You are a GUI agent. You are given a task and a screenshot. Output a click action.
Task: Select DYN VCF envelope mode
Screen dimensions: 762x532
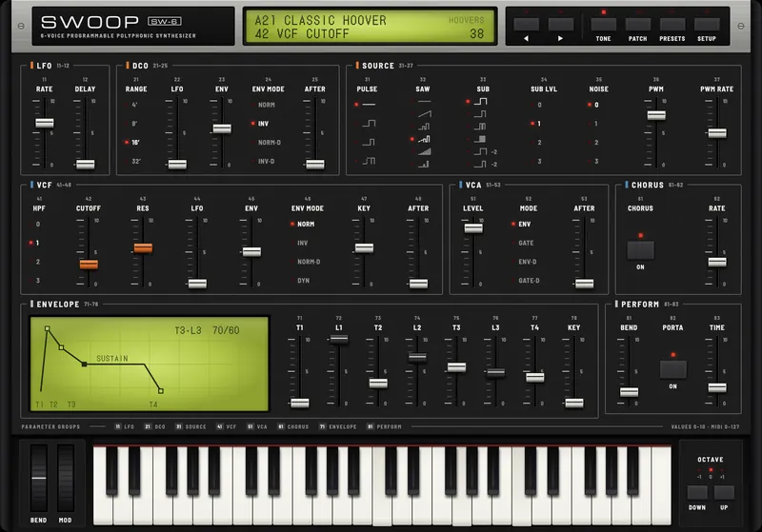click(303, 281)
